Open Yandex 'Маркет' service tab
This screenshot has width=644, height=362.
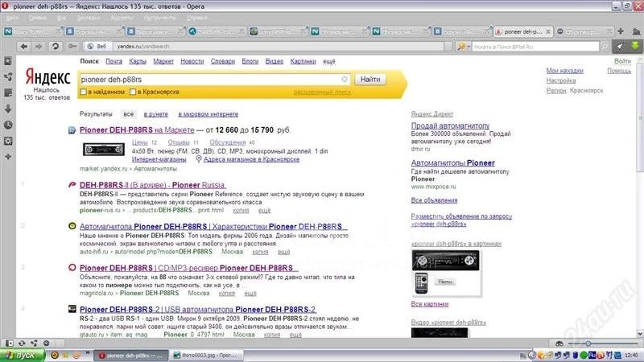[163, 61]
